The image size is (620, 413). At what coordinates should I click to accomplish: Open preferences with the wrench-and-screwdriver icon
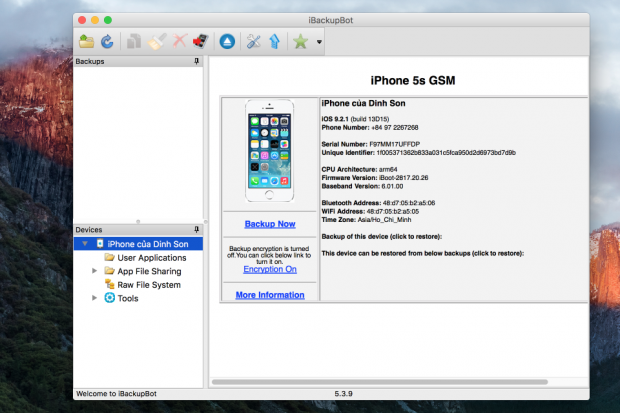tap(253, 42)
